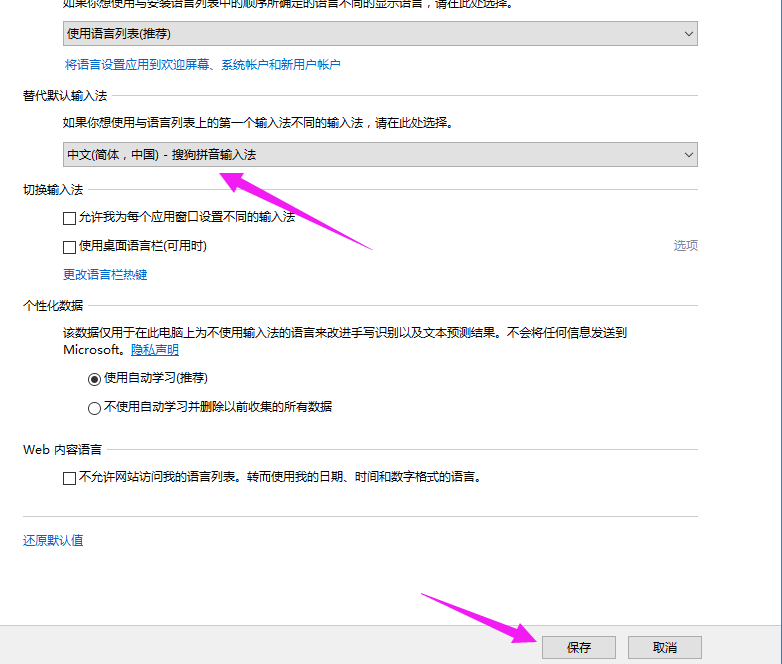This screenshot has height=664, width=782.
Task: Open the 隐私声明 privacy statement link
Action: pos(155,350)
